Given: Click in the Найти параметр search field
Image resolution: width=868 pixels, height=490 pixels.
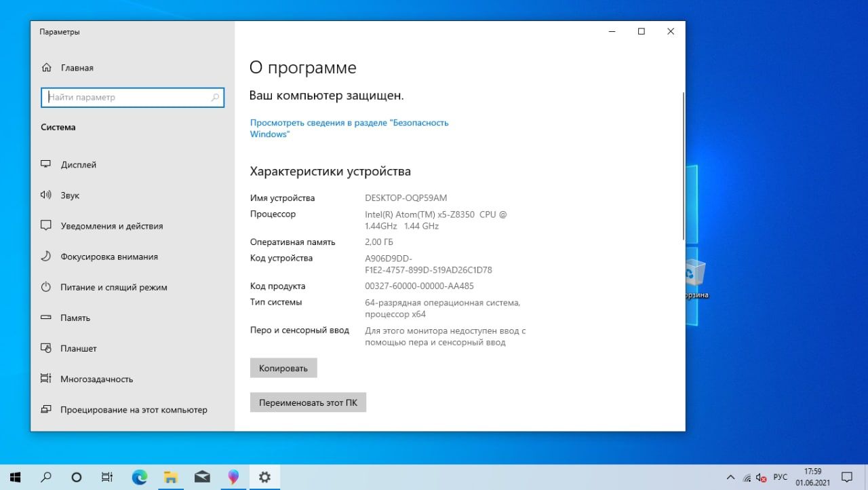Looking at the screenshot, I should click(132, 98).
